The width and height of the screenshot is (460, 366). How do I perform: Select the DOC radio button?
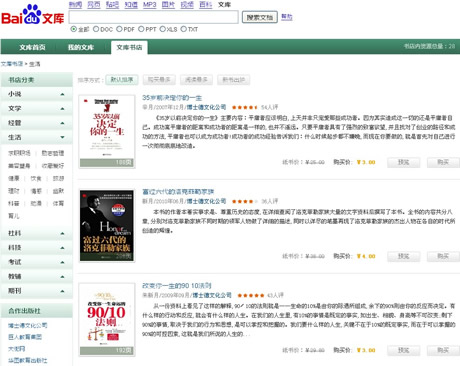click(x=96, y=29)
